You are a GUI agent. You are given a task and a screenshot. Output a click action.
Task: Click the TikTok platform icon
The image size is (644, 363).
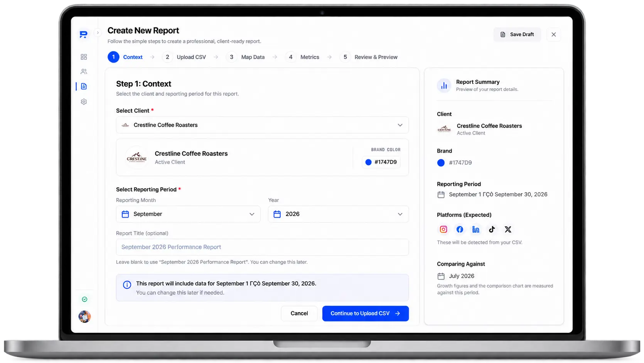tap(492, 230)
